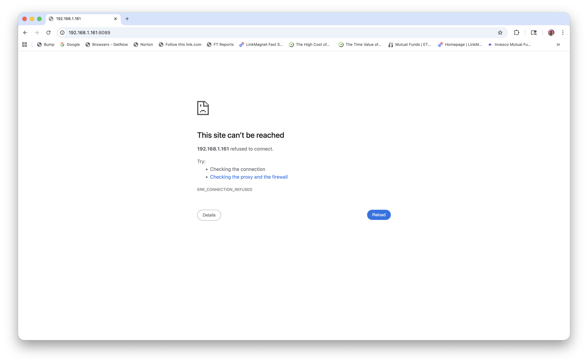The image size is (588, 364).
Task: Expand hidden bookmarks overflow chevron
Action: [558, 45]
